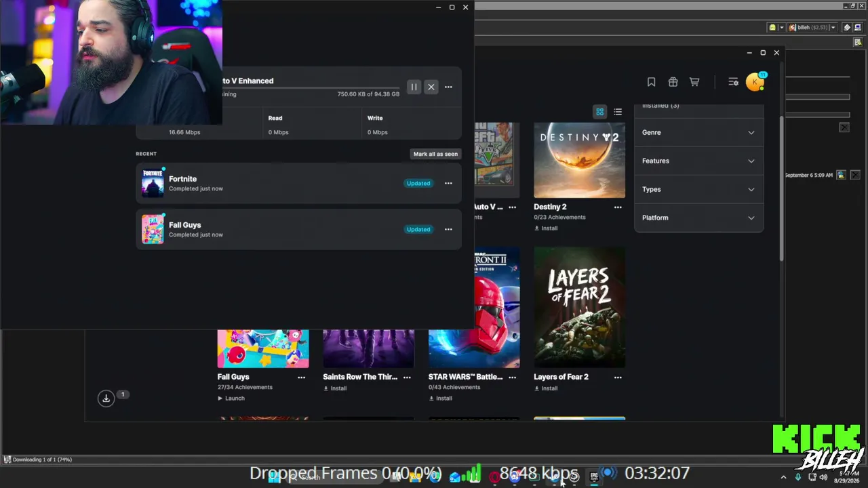The image size is (868, 488).
Task: Open the settings list icon beside the avatar
Action: [733, 82]
